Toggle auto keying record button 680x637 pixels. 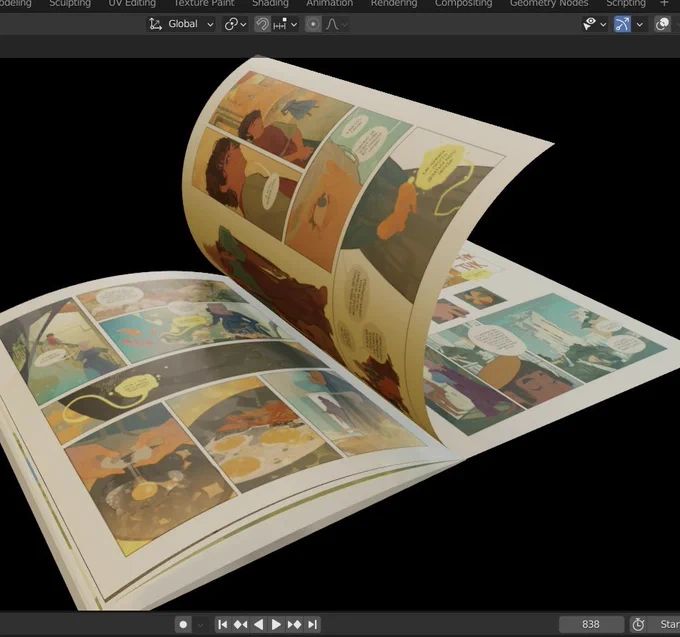tap(183, 624)
